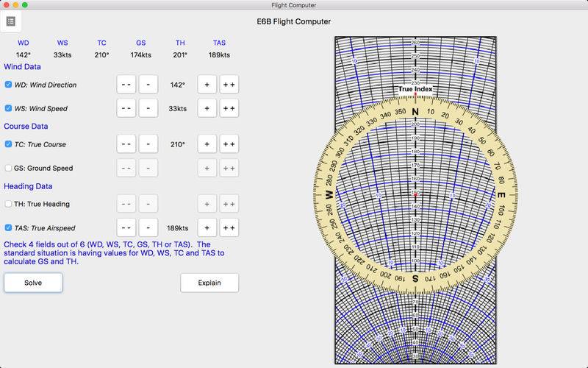Decrease Wind Direction by one (-)
This screenshot has width=588, height=368.
tap(148, 85)
